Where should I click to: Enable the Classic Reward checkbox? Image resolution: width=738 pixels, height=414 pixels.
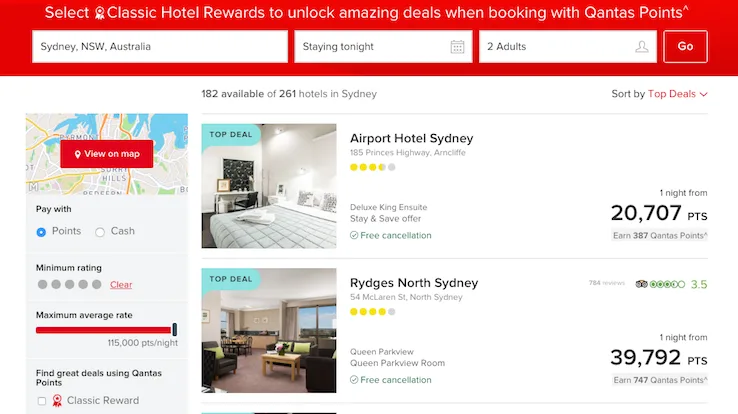(42, 401)
